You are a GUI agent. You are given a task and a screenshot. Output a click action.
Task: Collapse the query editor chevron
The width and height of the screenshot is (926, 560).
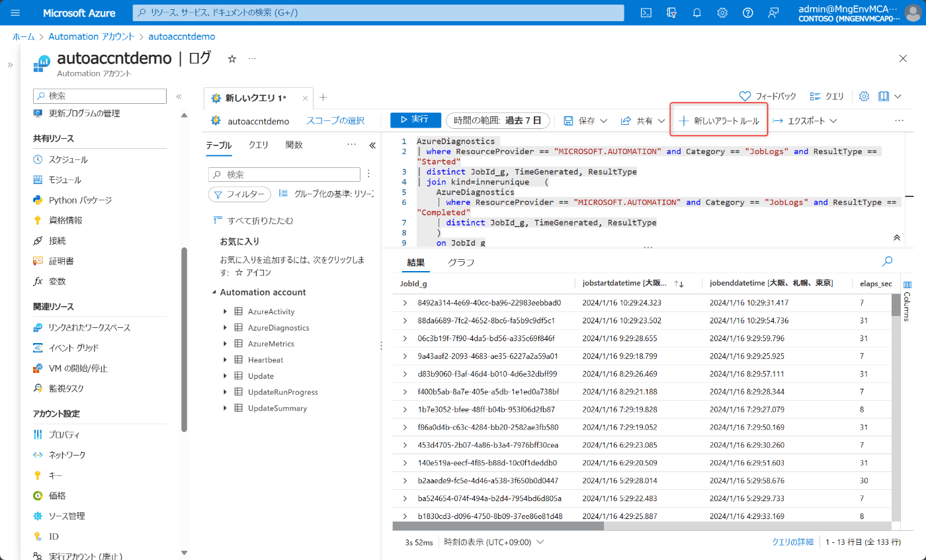[x=897, y=237]
